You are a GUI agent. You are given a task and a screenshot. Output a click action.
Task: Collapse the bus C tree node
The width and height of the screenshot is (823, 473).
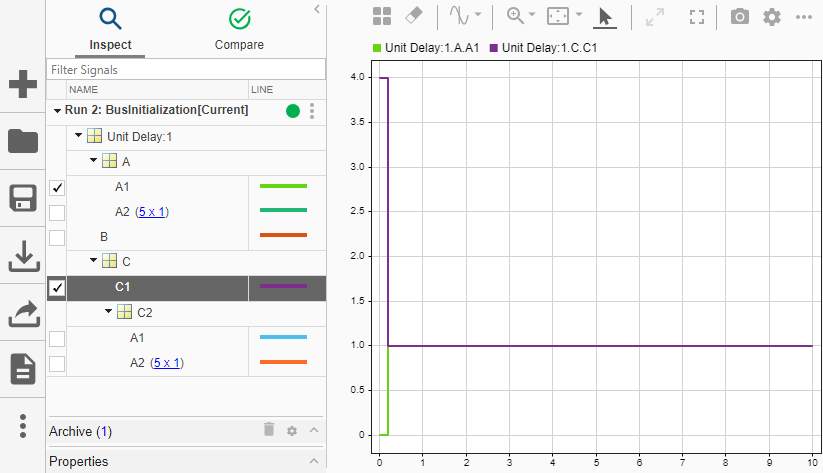(x=93, y=260)
